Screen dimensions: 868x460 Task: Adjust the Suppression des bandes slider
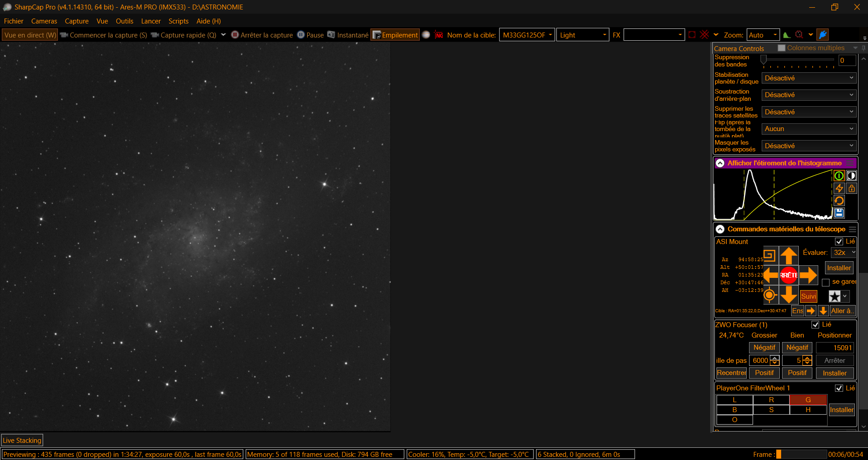click(x=798, y=60)
